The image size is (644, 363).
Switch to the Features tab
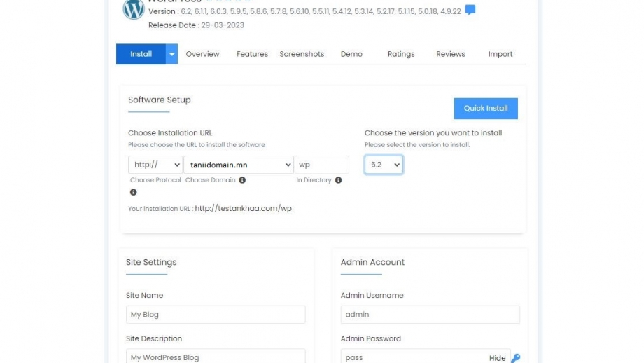click(252, 54)
